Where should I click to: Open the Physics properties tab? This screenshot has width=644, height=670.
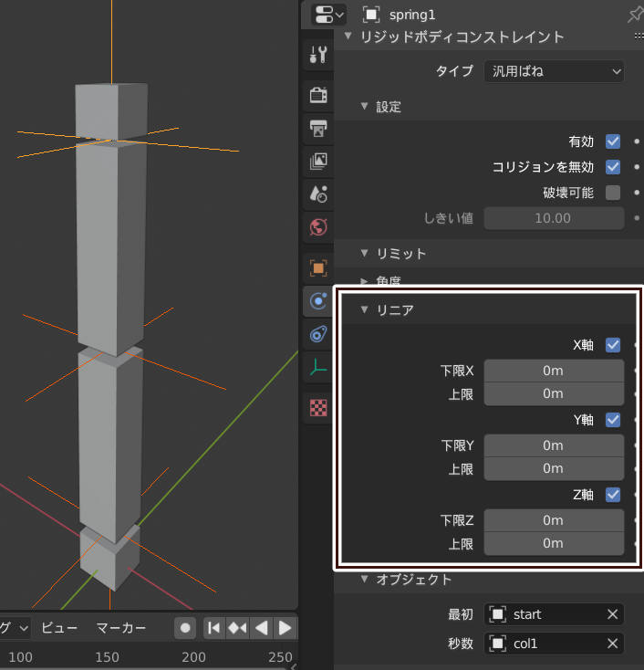point(318,301)
